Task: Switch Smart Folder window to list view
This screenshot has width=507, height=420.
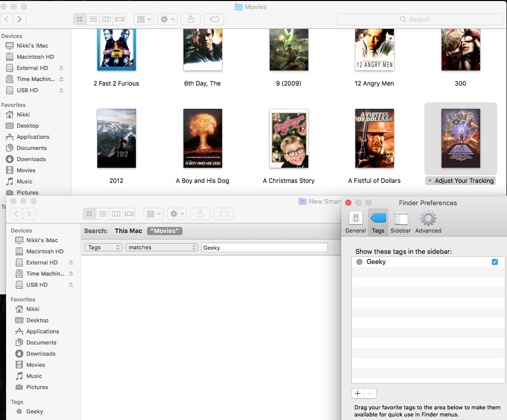Action: coord(103,214)
